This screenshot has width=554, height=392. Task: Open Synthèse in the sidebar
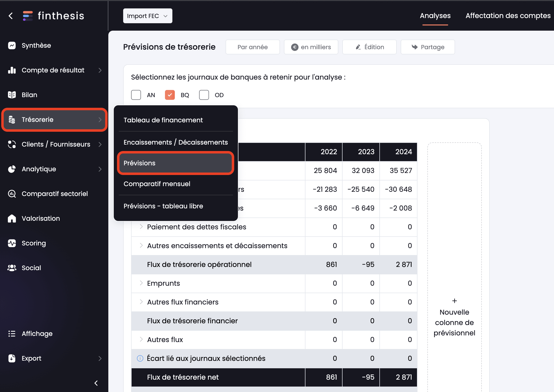36,45
